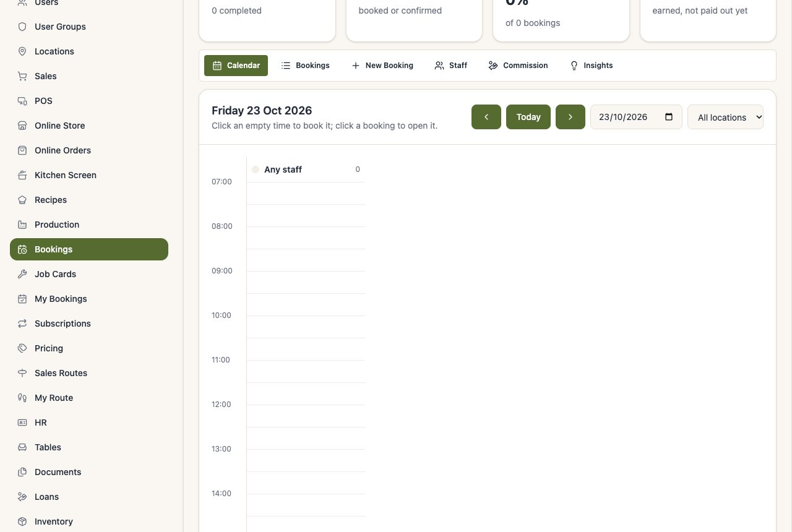Image resolution: width=792 pixels, height=532 pixels.
Task: Click the Production factory icon
Action: coord(22,225)
